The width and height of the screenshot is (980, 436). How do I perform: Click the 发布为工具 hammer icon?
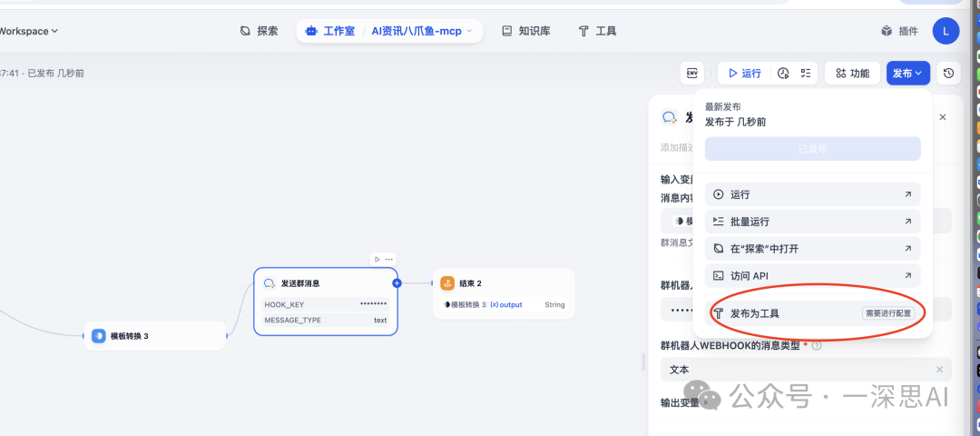[x=719, y=313]
